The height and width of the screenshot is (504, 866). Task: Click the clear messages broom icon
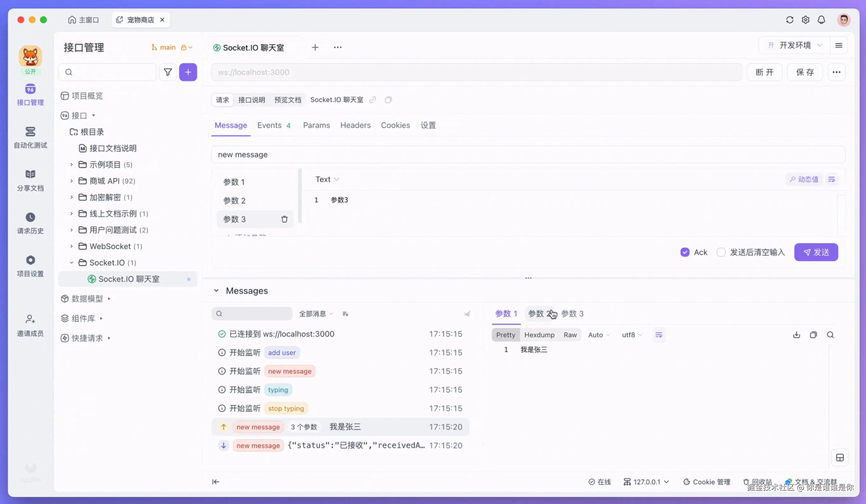467,314
